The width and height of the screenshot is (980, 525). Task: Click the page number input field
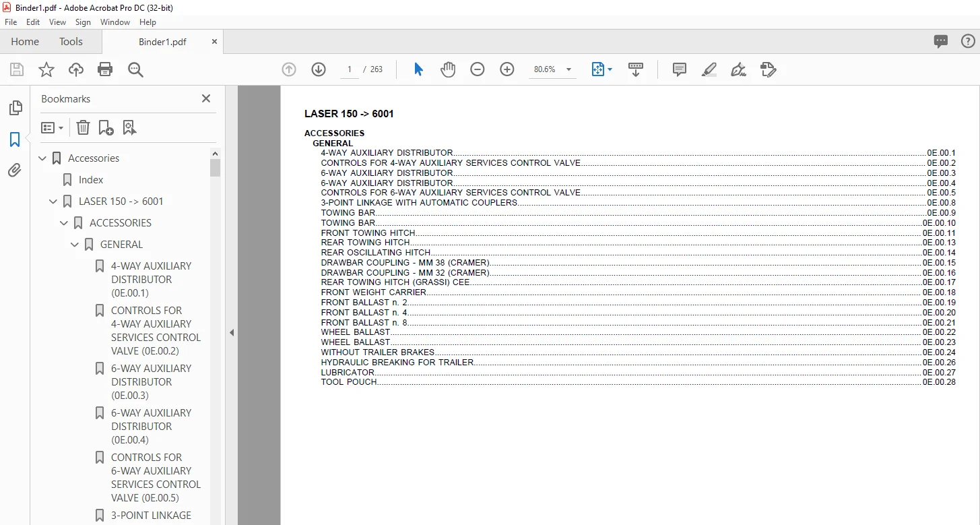350,69
